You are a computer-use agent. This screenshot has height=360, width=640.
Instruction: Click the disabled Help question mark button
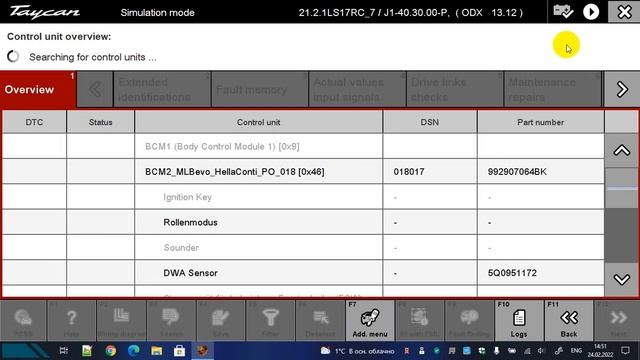[71, 320]
